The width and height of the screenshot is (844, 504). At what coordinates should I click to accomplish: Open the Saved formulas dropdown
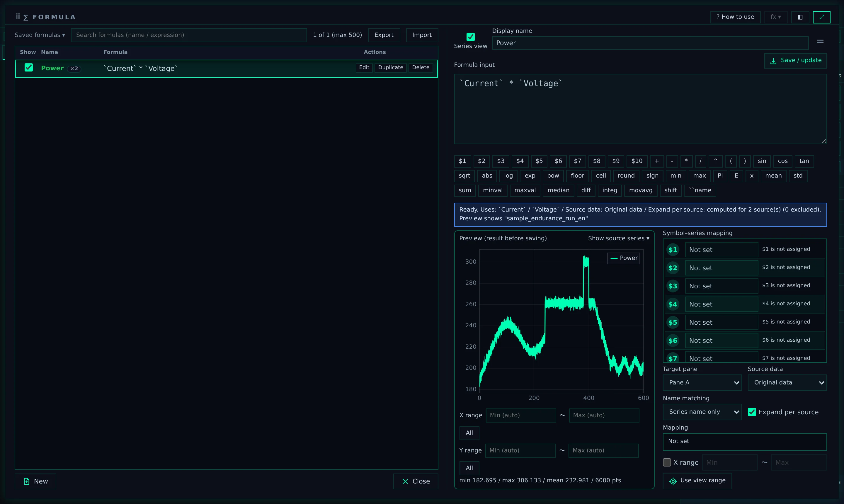[40, 35]
